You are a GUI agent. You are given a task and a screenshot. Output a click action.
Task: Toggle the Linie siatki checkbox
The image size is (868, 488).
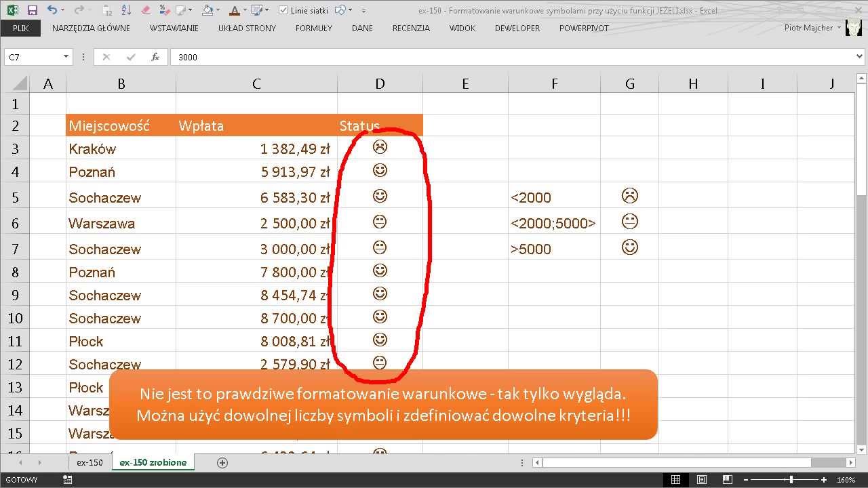pos(283,10)
